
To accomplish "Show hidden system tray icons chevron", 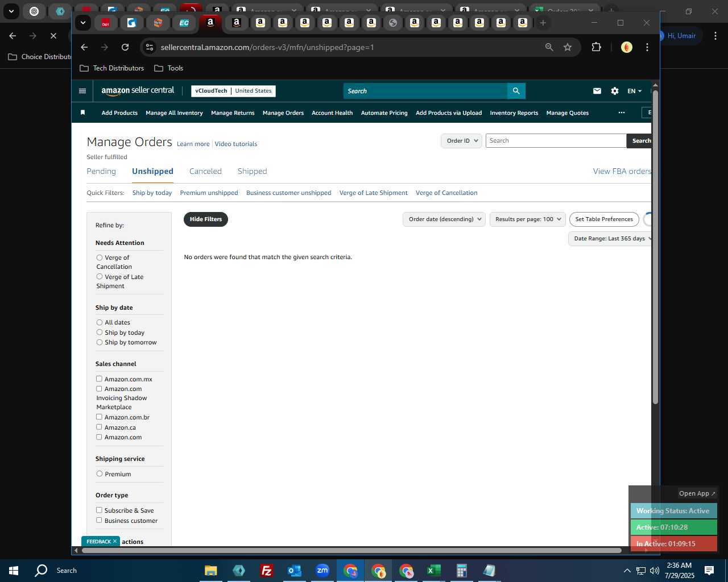I will tap(627, 571).
